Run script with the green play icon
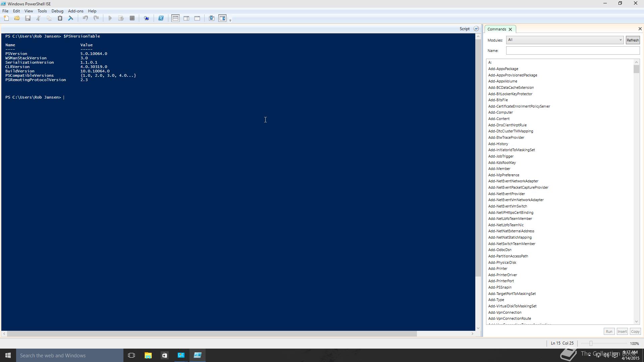The width and height of the screenshot is (644, 362). [110, 18]
